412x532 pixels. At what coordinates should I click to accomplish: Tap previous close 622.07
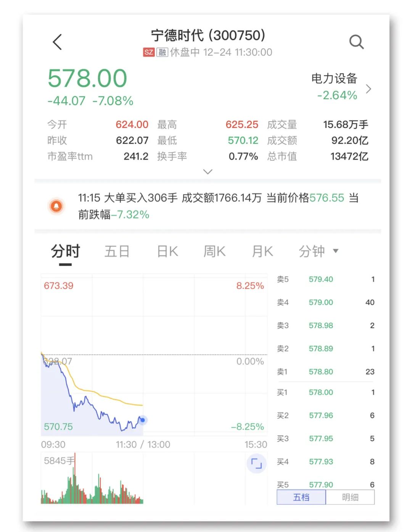click(132, 141)
